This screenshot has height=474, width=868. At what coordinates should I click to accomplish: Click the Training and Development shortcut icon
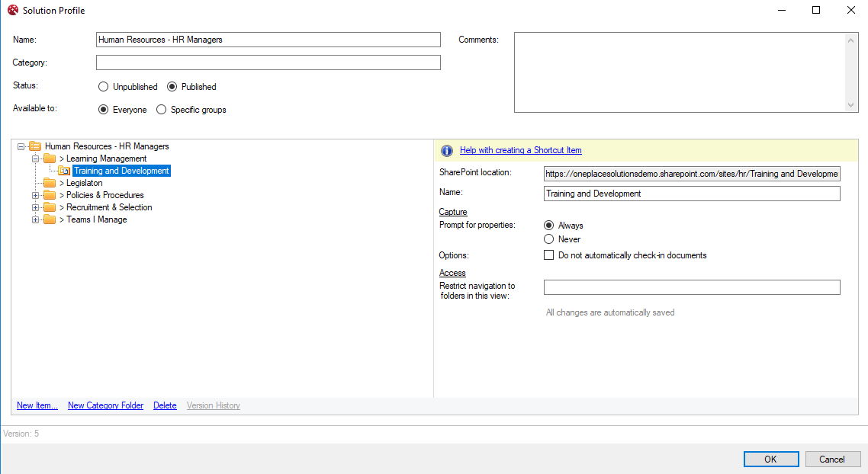point(65,171)
